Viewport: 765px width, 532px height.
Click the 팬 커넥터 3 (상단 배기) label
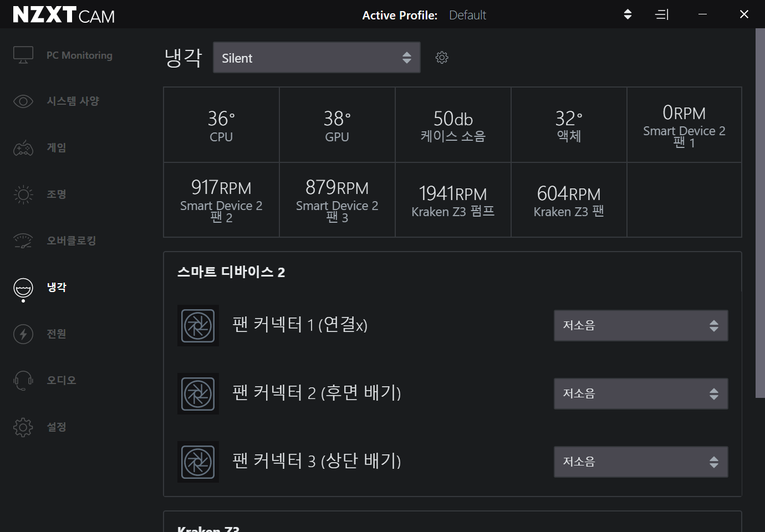[317, 461]
